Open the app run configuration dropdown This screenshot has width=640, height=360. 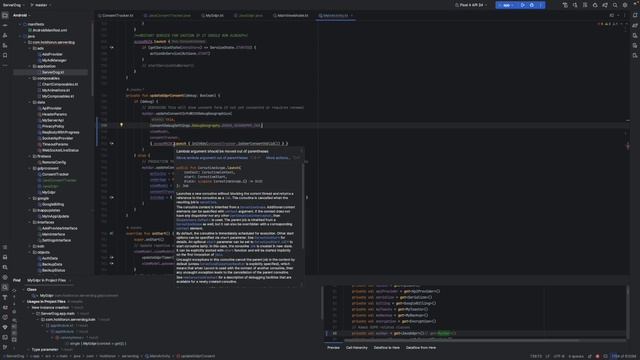(507, 5)
